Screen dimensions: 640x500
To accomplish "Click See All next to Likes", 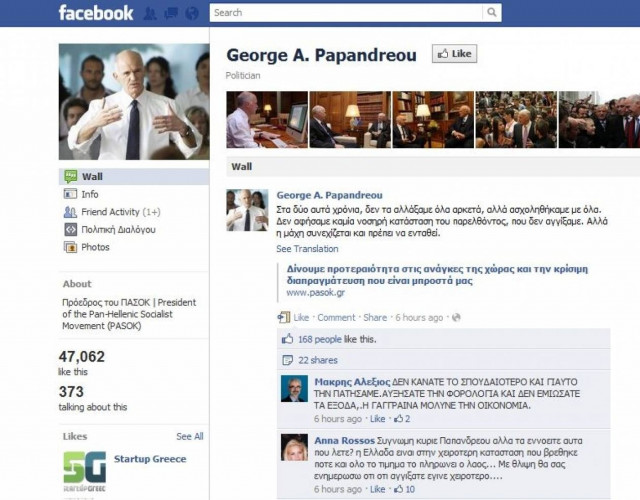I will pos(190,436).
